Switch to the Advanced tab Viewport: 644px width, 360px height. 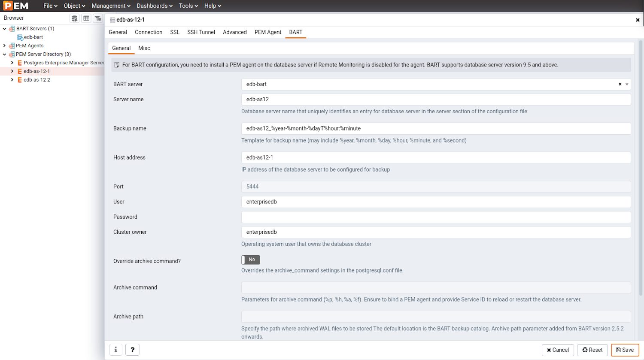tap(235, 32)
